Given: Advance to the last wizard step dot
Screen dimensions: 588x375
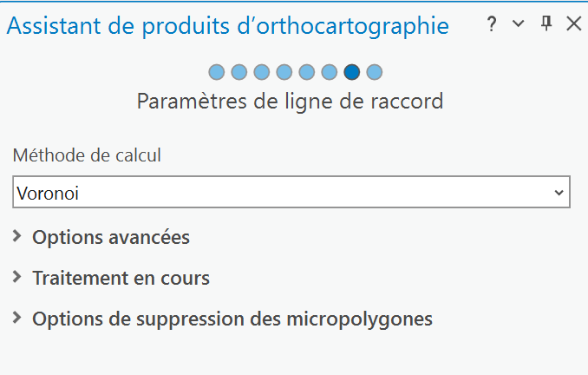Looking at the screenshot, I should coord(375,72).
